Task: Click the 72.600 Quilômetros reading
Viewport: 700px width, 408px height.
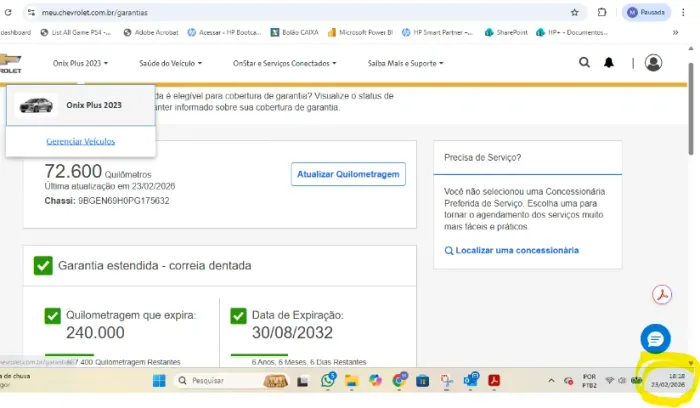Action: click(x=98, y=171)
